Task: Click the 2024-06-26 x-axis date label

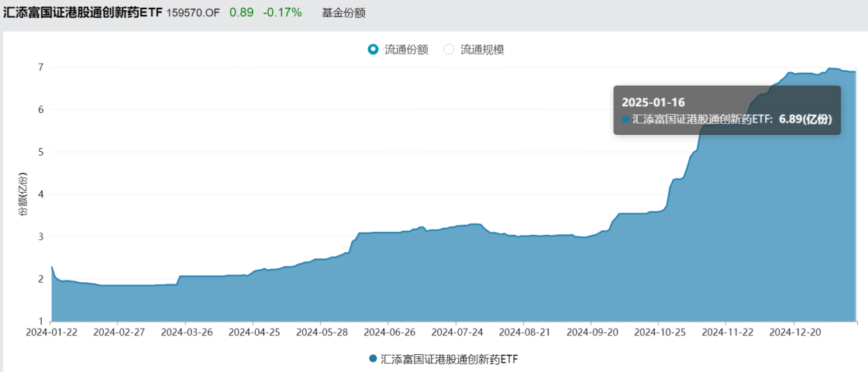Action: tap(389, 331)
